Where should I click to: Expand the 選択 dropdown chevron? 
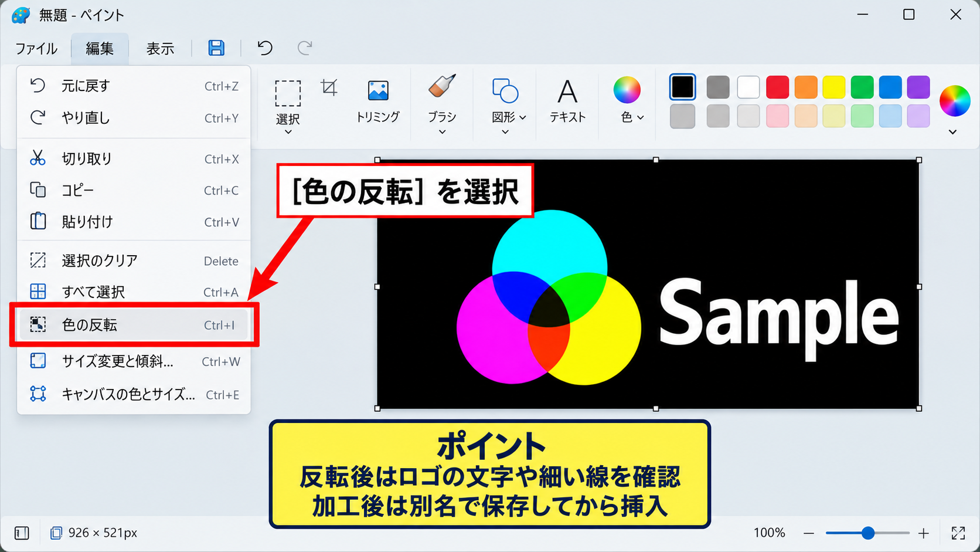tap(288, 132)
